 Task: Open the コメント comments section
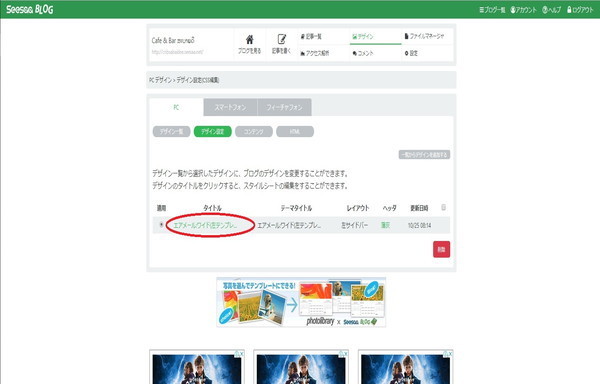pyautogui.click(x=363, y=53)
